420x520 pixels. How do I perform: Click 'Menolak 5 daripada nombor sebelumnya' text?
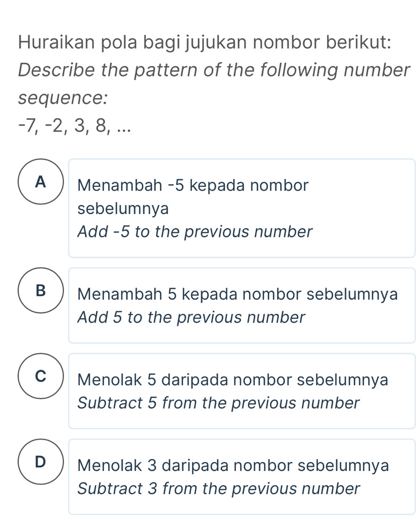(x=234, y=380)
